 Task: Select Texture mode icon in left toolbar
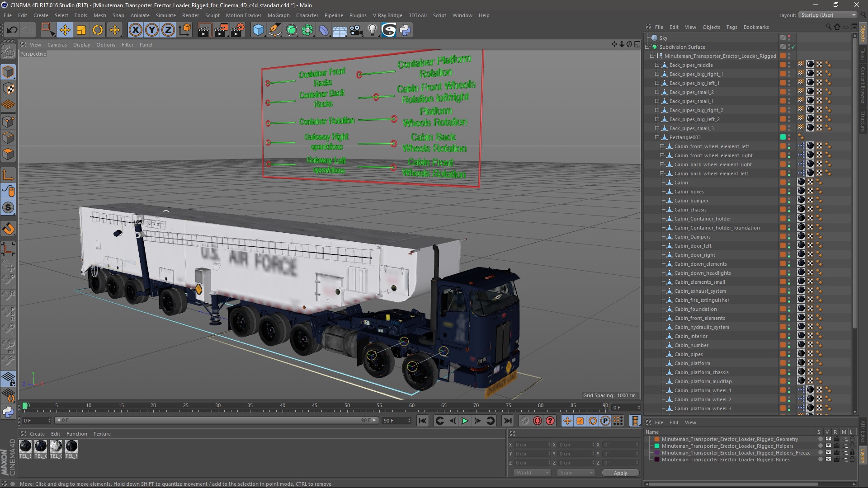[x=8, y=89]
